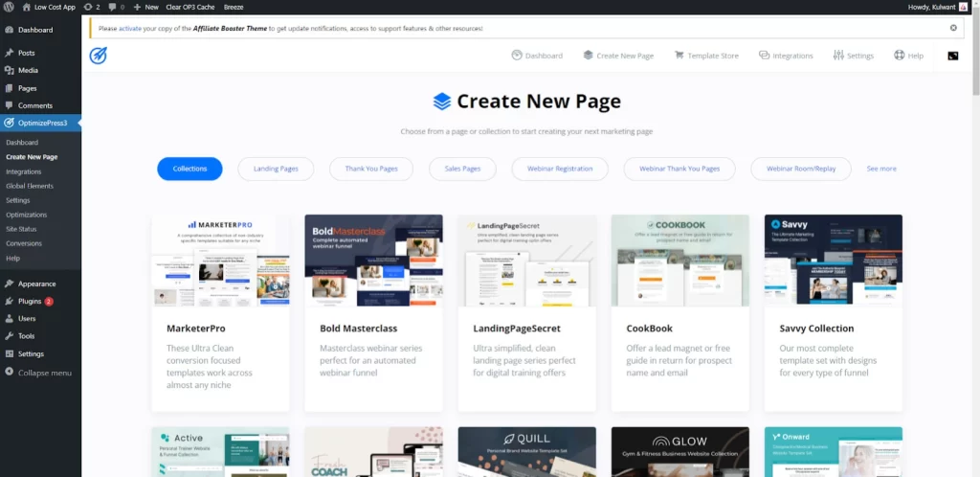The image size is (980, 477).
Task: Open the Breeze menu in admin bar
Action: 234,7
